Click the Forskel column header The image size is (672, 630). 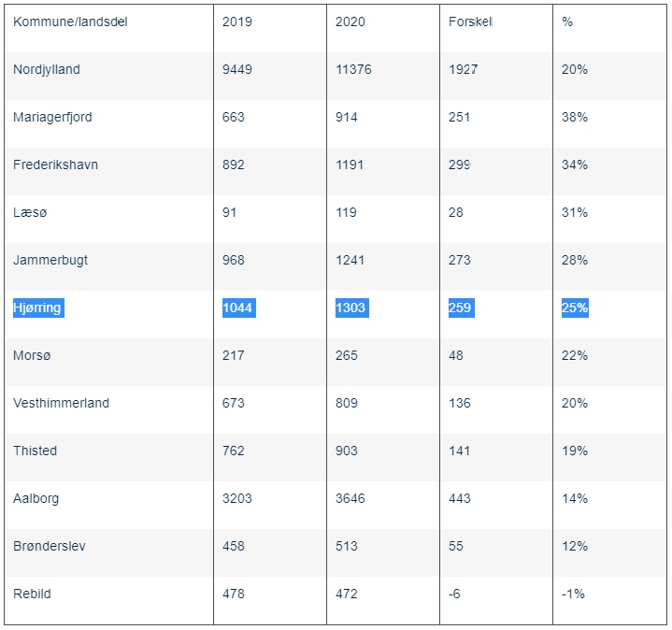470,21
